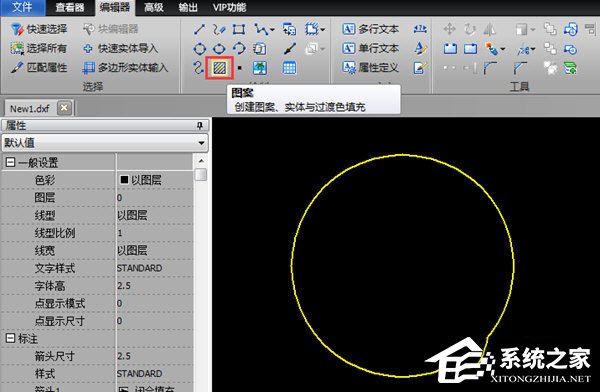Collapse the 标注 section
Viewport: 600px width, 392px height.
10,338
